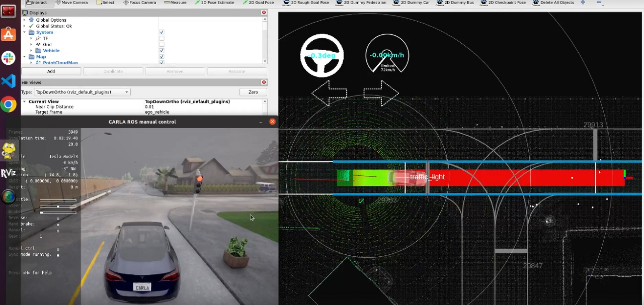The height and width of the screenshot is (305, 644).
Task: Select the Move Camera tool
Action: 71,3
